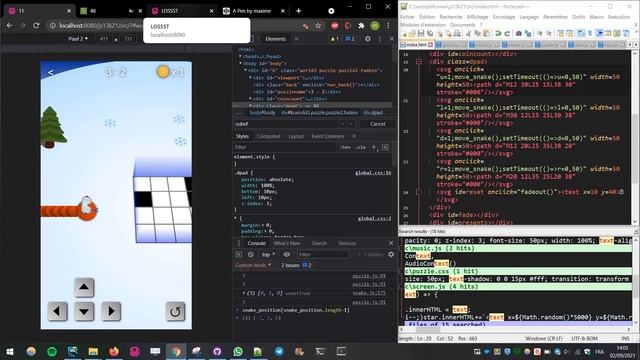Cancel the Elements panel search
The image size is (640, 360).
378,124
